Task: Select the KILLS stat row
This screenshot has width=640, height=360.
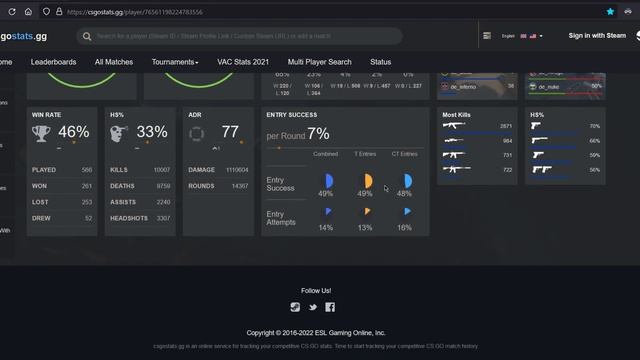Action: [140, 170]
